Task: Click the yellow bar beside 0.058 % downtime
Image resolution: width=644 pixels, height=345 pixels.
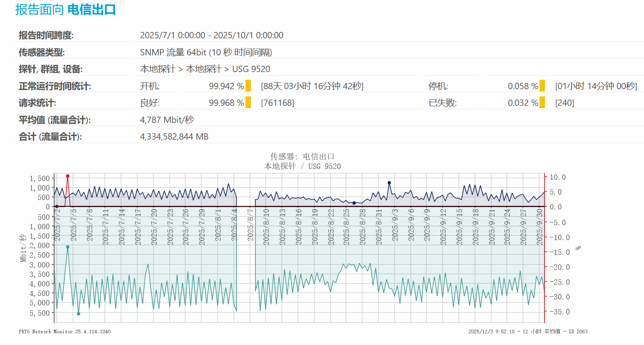Action: 542,86
